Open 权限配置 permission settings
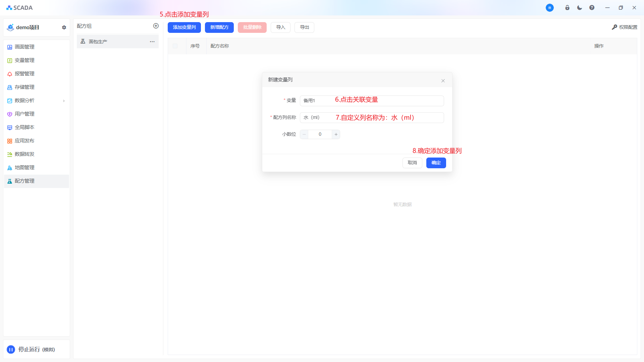The width and height of the screenshot is (644, 362). click(x=625, y=27)
